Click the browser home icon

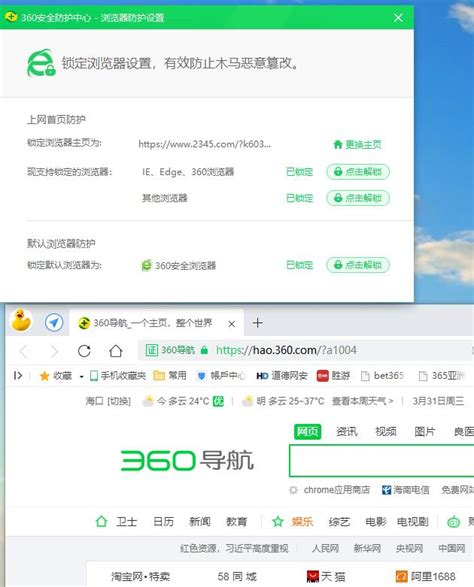point(116,351)
